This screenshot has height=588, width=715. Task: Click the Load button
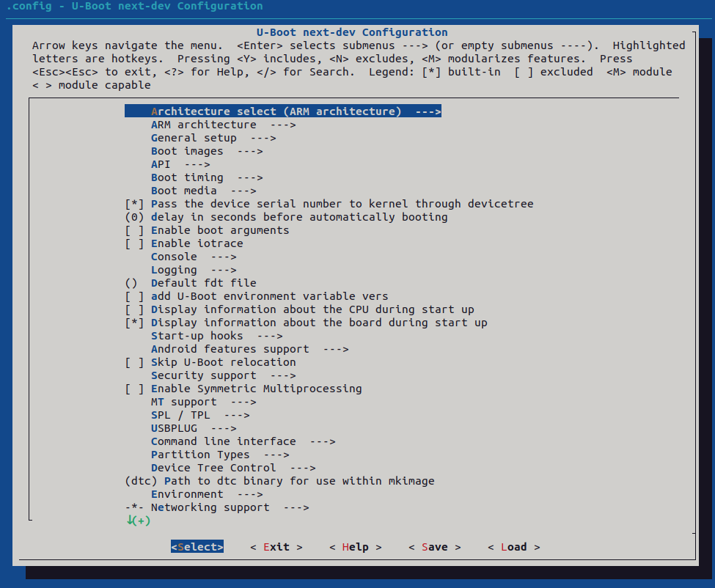[514, 547]
